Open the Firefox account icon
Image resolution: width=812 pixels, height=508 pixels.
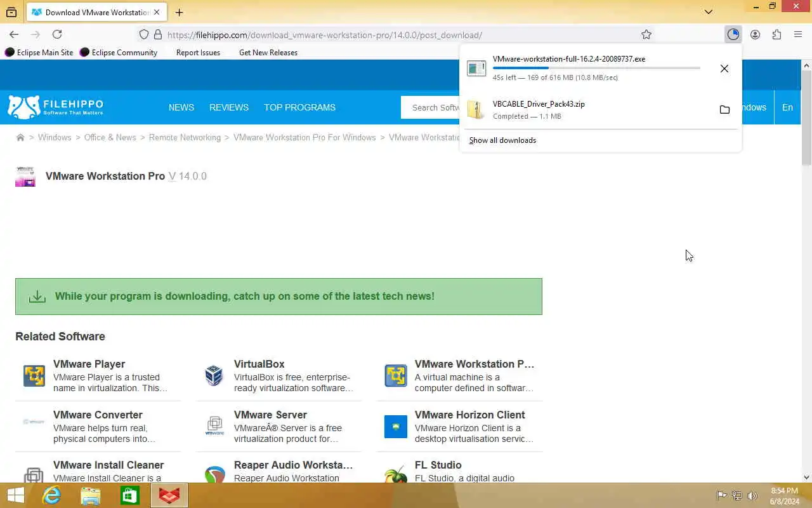(755, 34)
